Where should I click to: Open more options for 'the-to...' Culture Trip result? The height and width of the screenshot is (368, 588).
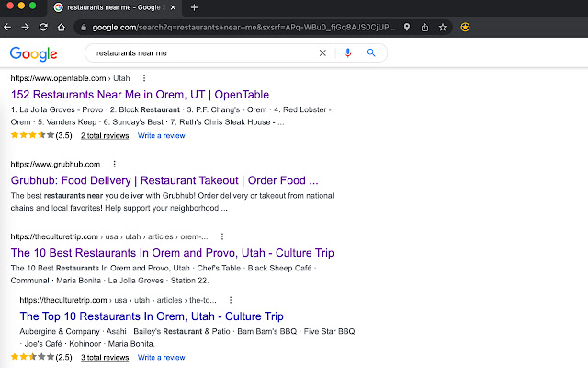tap(231, 300)
